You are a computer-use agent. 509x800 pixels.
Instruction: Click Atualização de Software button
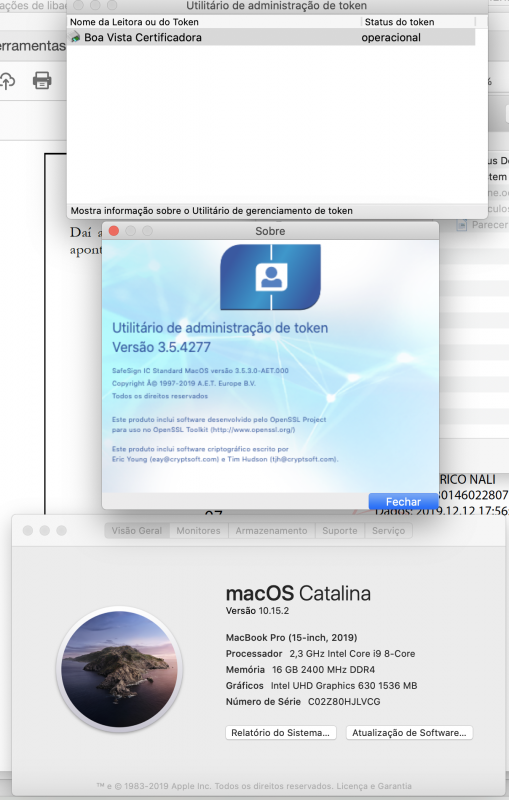[x=409, y=733]
